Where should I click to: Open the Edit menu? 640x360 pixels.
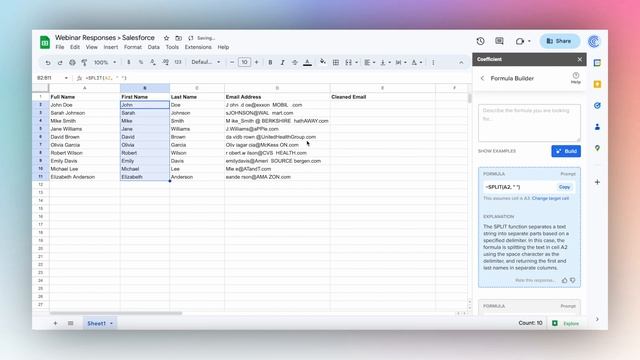click(75, 47)
